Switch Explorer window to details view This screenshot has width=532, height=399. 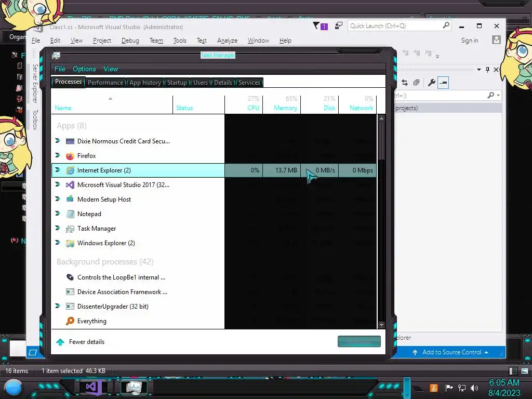click(513, 371)
